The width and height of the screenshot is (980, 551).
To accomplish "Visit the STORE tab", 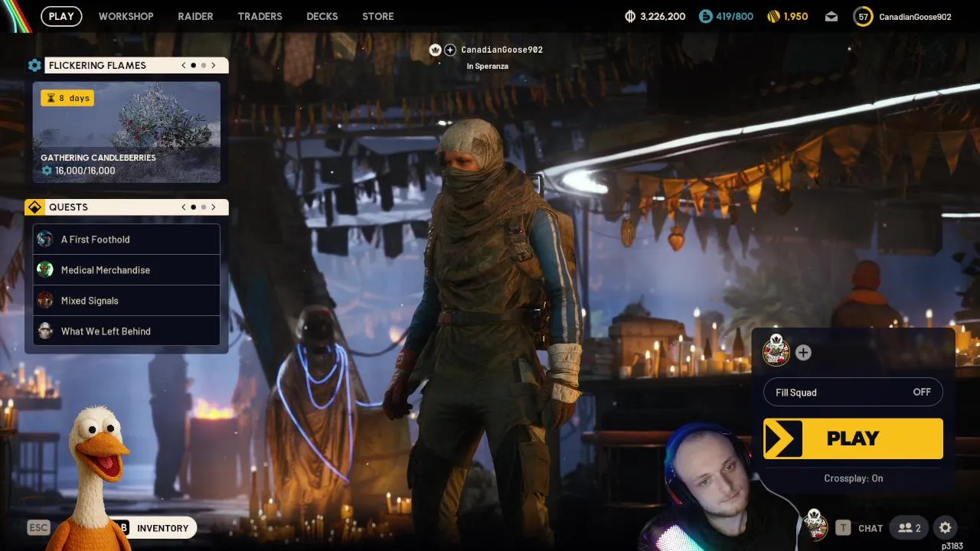I will pyautogui.click(x=377, y=16).
